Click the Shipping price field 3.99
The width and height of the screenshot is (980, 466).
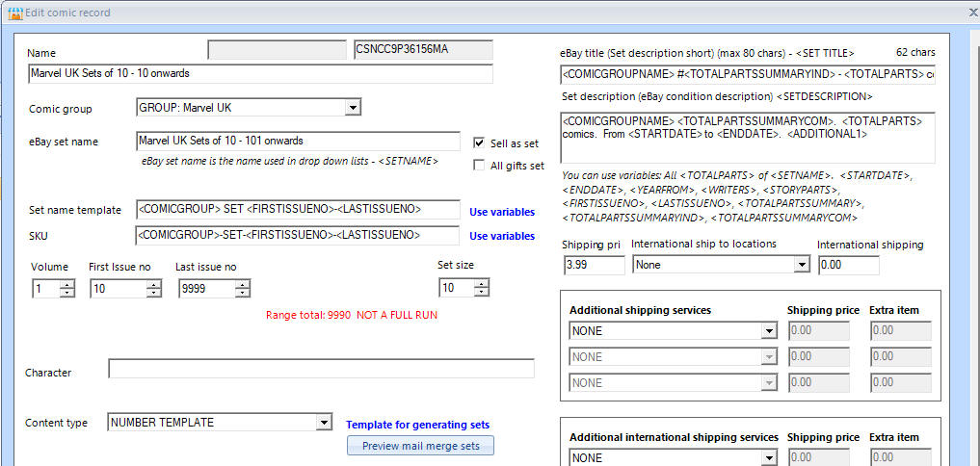(x=594, y=265)
